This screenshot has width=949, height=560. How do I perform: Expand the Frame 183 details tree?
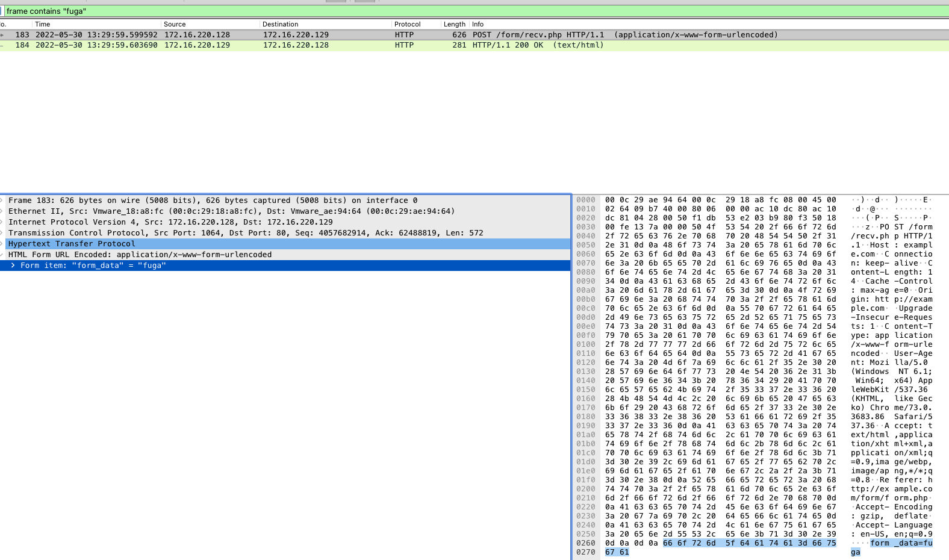(2, 201)
